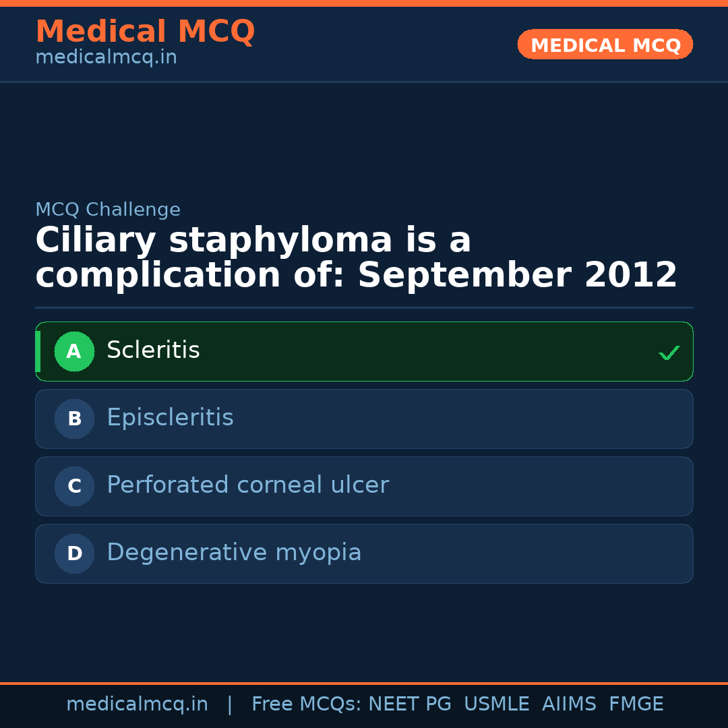The width and height of the screenshot is (728, 728).
Task: Visit the medicalmcq.in footer link
Action: pyautogui.click(x=138, y=704)
